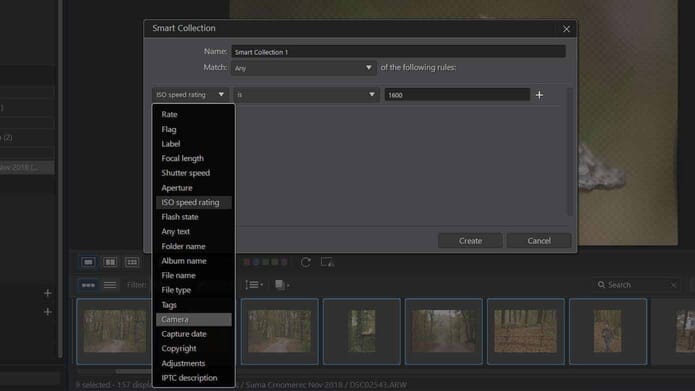The width and height of the screenshot is (695, 391).
Task: Click the crop/select region icon
Action: click(327, 262)
